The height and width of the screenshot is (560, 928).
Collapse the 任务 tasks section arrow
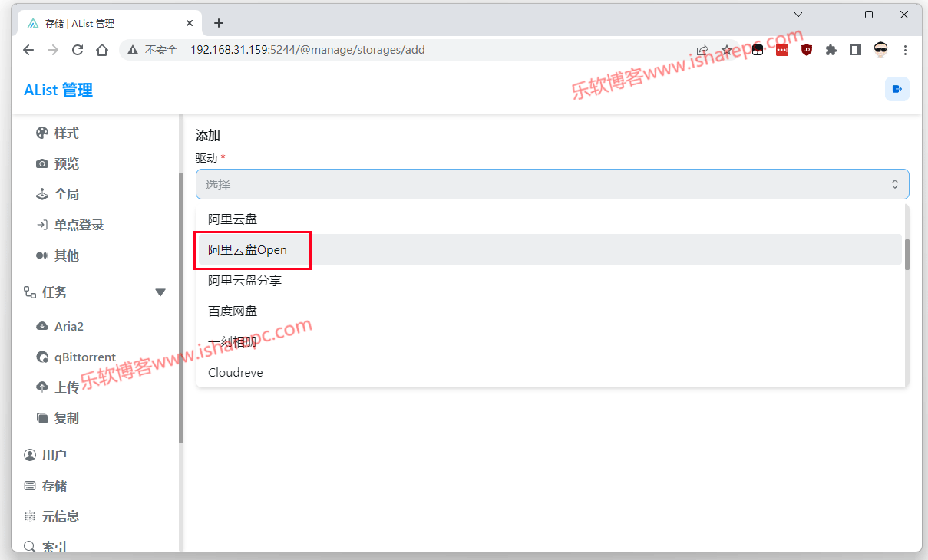(x=160, y=292)
